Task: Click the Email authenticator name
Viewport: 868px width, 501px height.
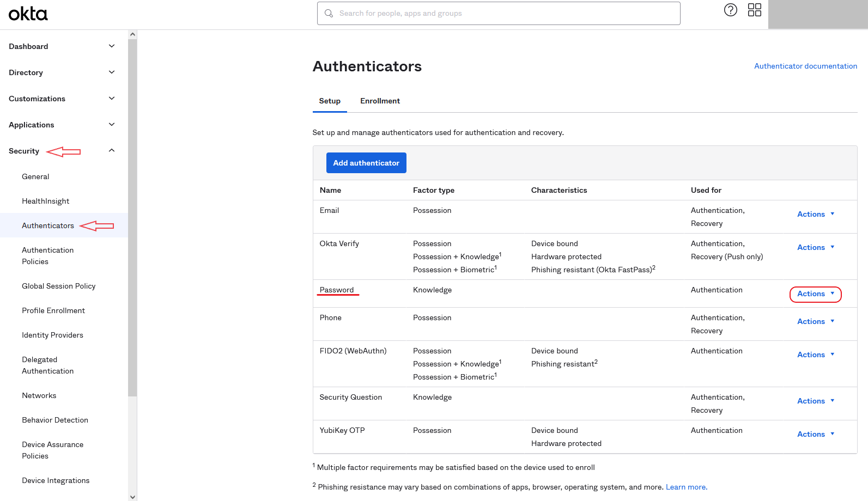Action: click(x=329, y=210)
